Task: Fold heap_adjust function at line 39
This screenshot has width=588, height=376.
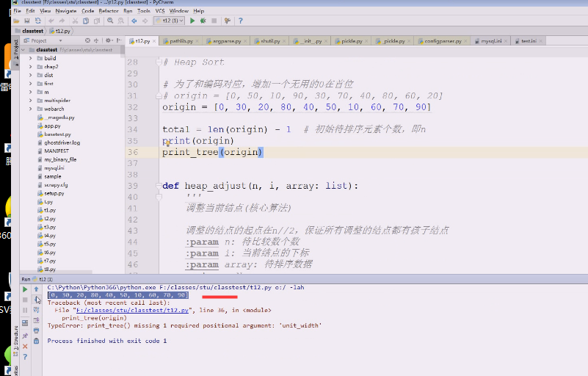Action: click(x=159, y=186)
